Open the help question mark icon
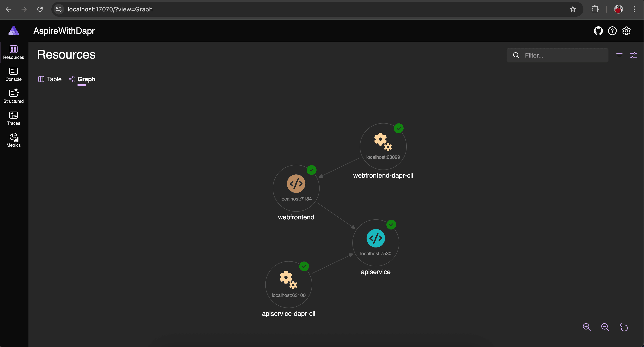The image size is (644, 347). [x=612, y=31]
